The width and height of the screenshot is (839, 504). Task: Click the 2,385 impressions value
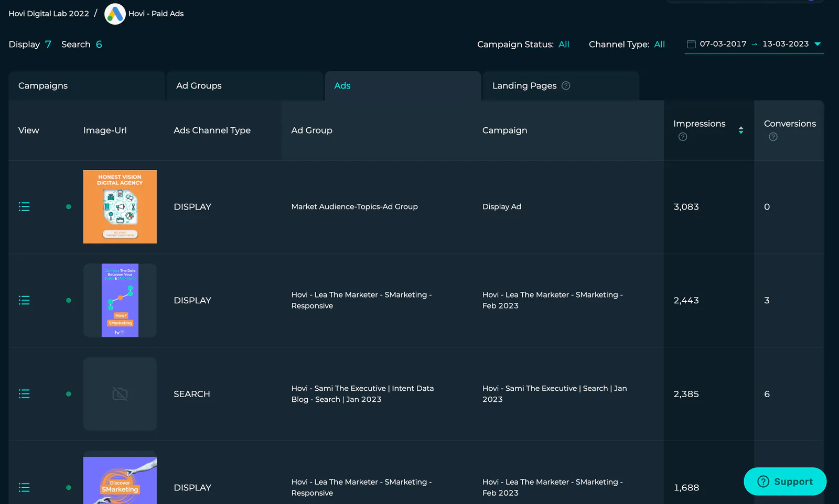(686, 394)
